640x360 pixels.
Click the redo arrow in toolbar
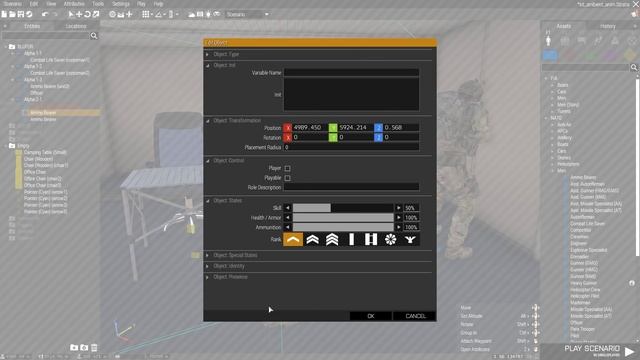point(55,14)
